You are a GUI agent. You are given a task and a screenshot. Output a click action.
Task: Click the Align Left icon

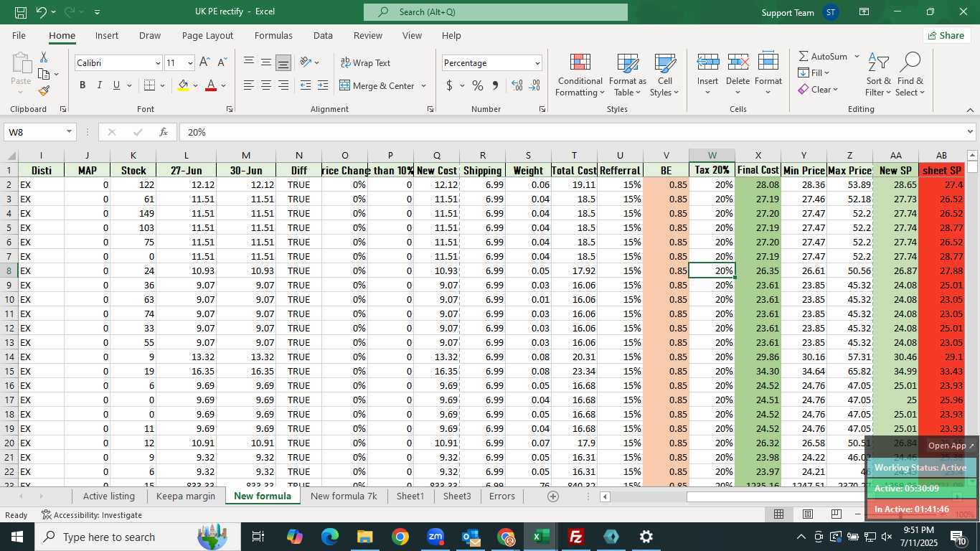pyautogui.click(x=249, y=85)
